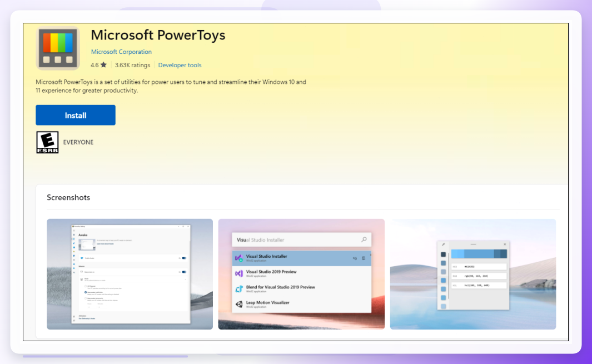The image size is (592, 364).
Task: Click the magnifier icon in the search box
Action: (364, 240)
